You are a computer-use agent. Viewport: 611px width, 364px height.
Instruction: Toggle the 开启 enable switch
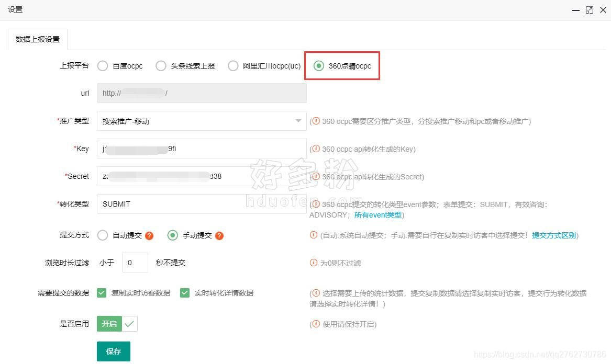click(x=117, y=324)
